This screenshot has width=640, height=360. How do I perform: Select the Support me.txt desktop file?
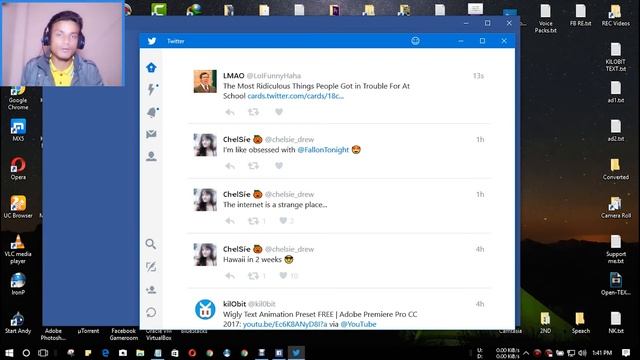(616, 249)
